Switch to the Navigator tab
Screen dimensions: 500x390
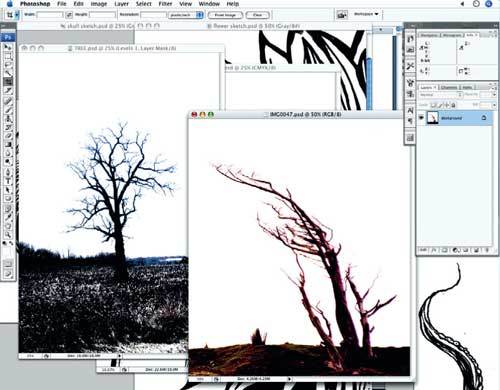point(429,35)
